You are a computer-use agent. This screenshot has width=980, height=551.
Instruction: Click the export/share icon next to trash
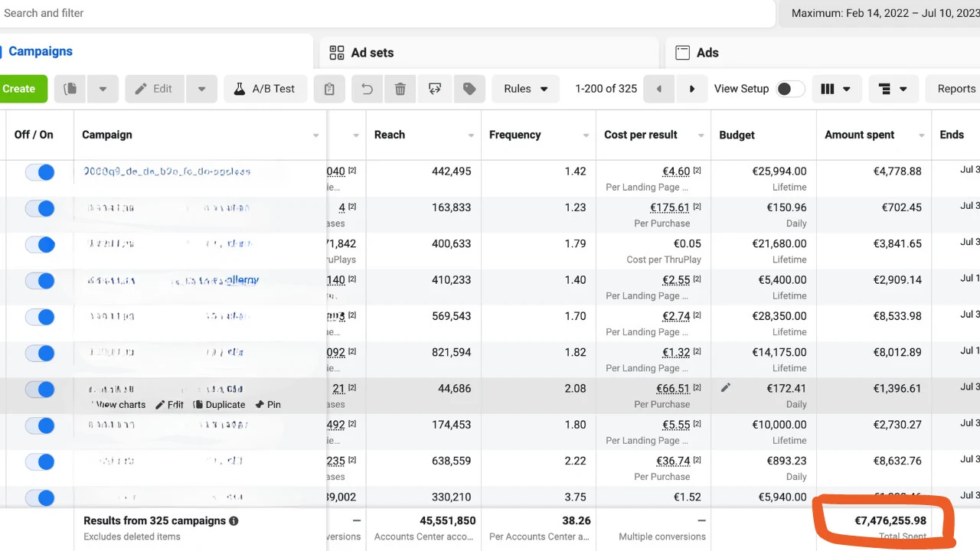[x=435, y=89]
